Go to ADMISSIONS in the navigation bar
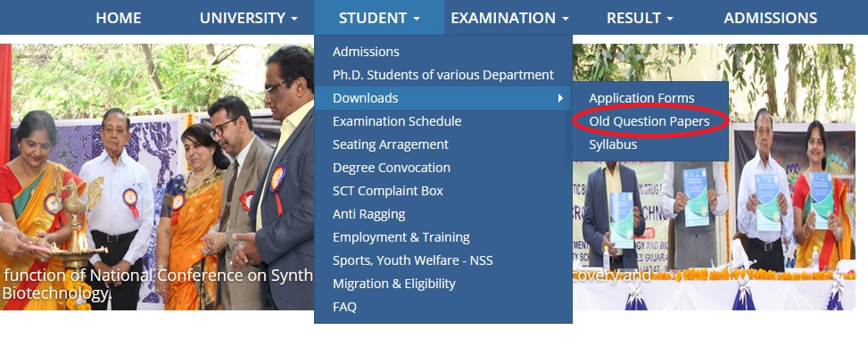Image resolution: width=868 pixels, height=338 pixels. click(x=771, y=18)
